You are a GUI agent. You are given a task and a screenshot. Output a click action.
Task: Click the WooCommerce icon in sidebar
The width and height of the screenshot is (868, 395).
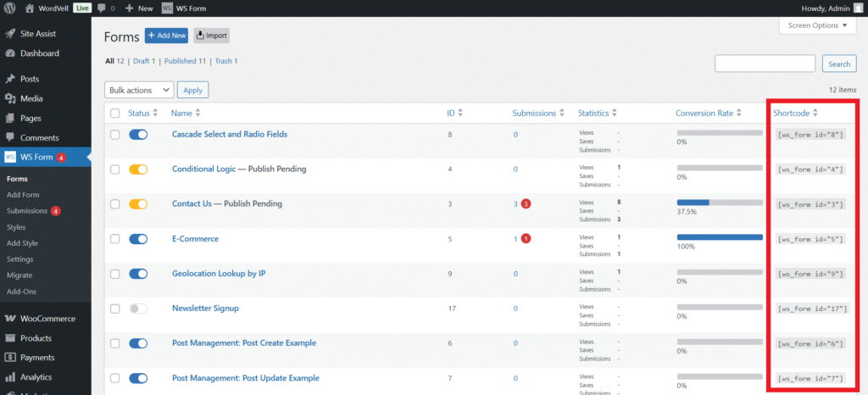point(10,319)
